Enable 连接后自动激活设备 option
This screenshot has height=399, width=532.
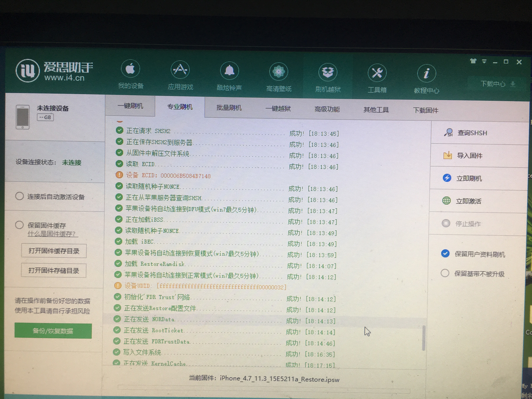click(x=20, y=196)
